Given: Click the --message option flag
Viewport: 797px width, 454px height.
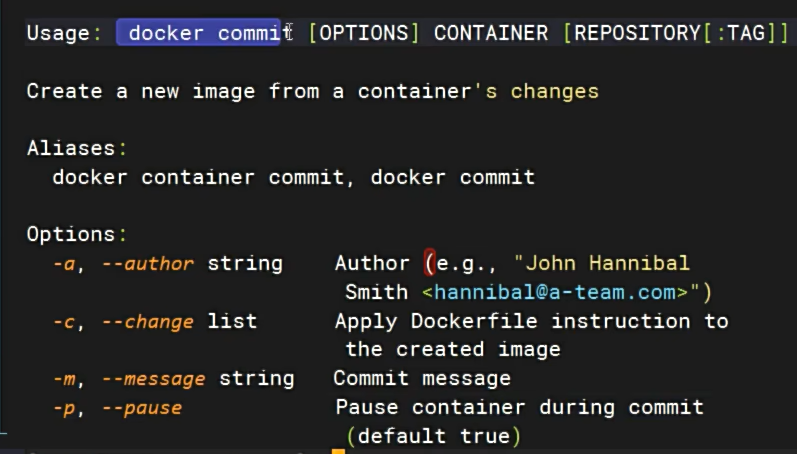Looking at the screenshot, I should pos(154,379).
